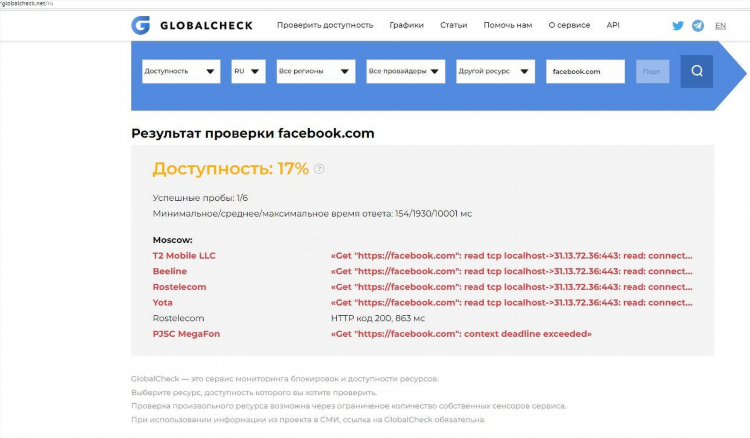Image resolution: width=750 pixels, height=438 pixels.
Task: Click the Moscow: region heading
Action: pyautogui.click(x=173, y=240)
